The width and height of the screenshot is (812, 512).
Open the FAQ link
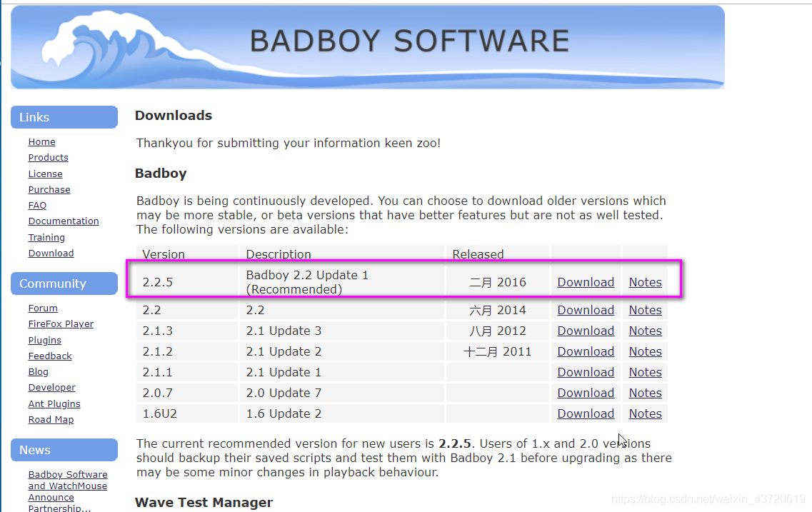point(37,206)
